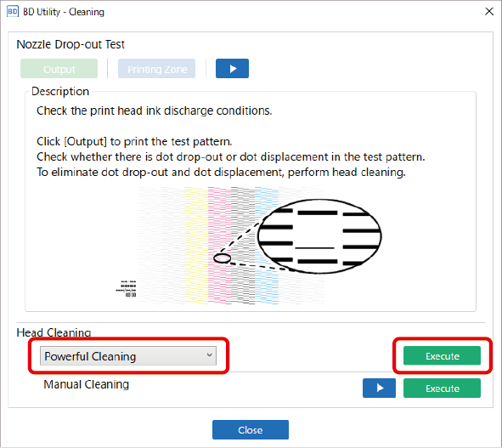
Task: Click the Description text about ink discharge
Action: (x=155, y=111)
